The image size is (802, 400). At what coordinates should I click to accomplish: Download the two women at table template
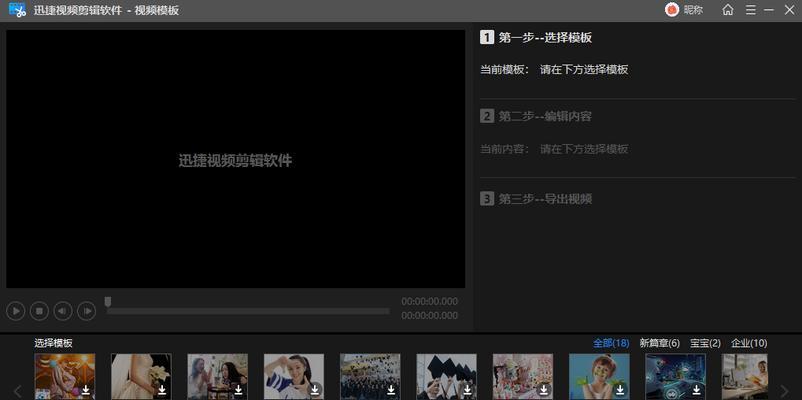[238, 390]
